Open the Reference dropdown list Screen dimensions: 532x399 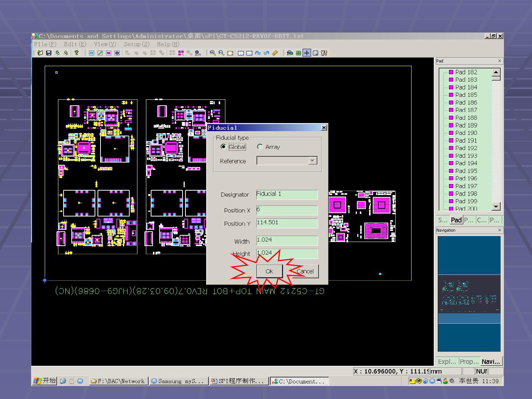click(313, 161)
